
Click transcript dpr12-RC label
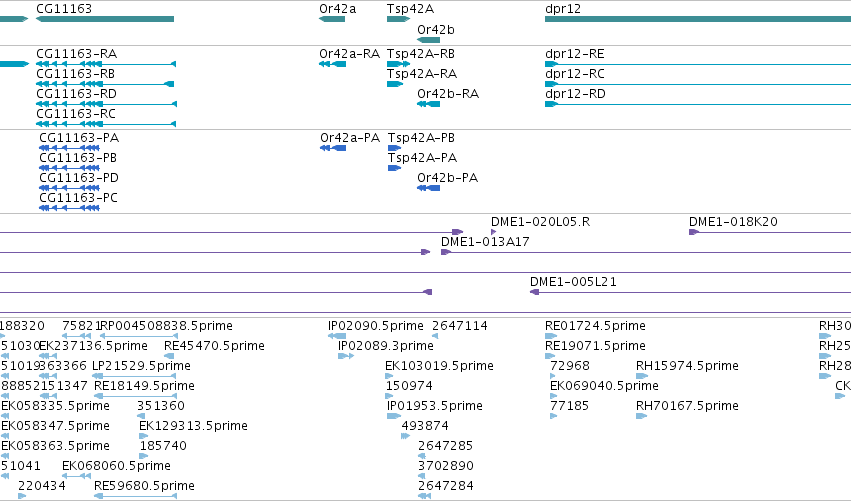[x=575, y=74]
